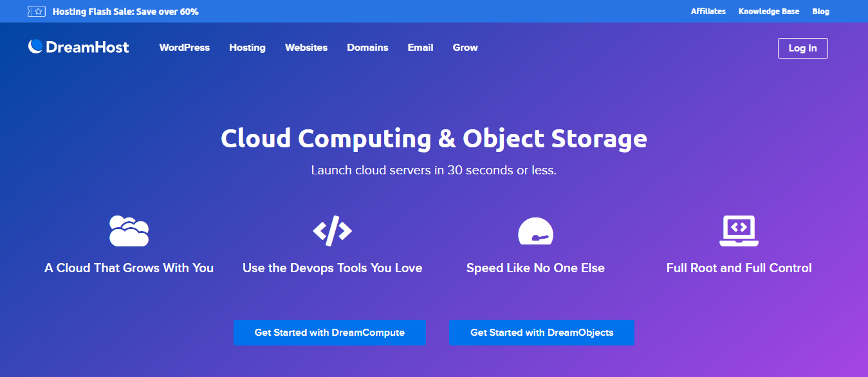Click the code brackets Devops icon
Screen dimensions: 868x377
pyautogui.click(x=332, y=230)
